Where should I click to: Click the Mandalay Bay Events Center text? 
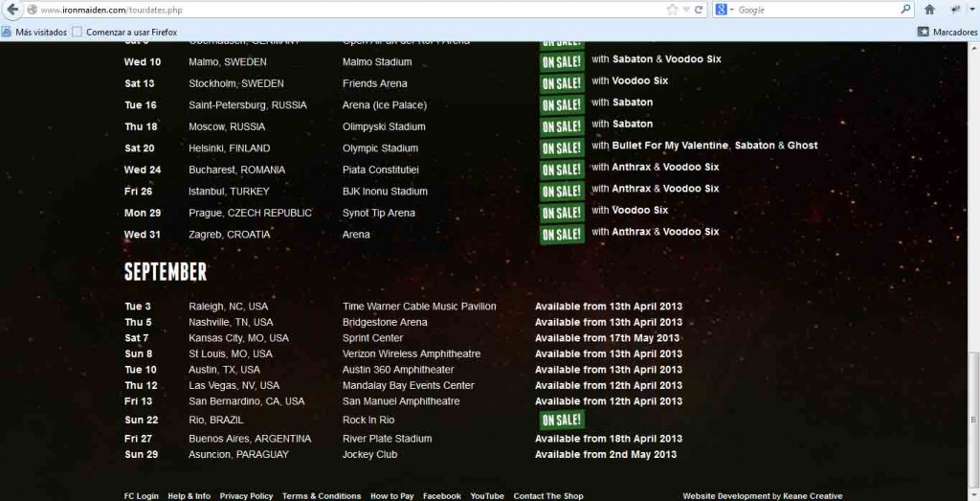tap(408, 385)
